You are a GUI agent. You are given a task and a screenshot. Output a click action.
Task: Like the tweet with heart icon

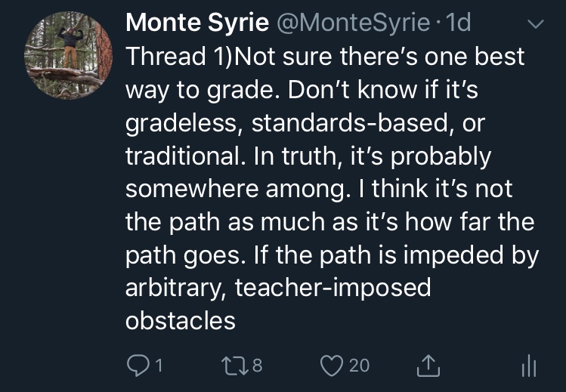[331, 366]
